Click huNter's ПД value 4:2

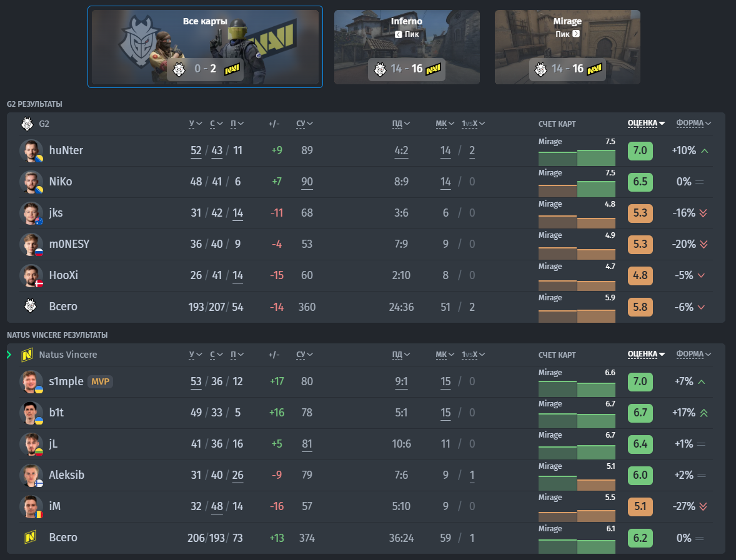tap(401, 150)
